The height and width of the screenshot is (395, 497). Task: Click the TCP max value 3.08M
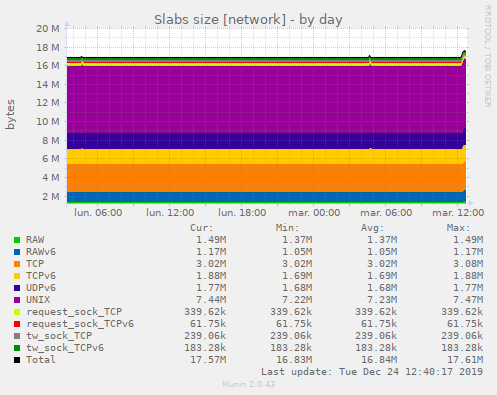(x=468, y=264)
